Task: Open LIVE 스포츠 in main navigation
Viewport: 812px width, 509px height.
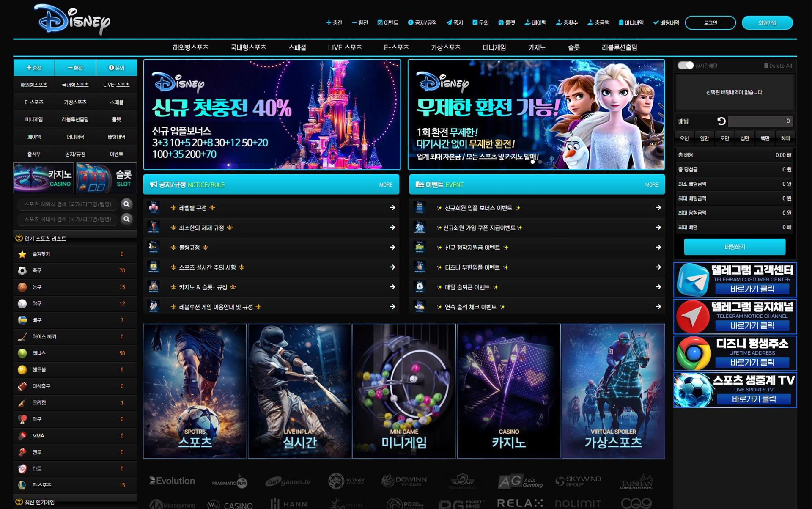Action: (345, 47)
